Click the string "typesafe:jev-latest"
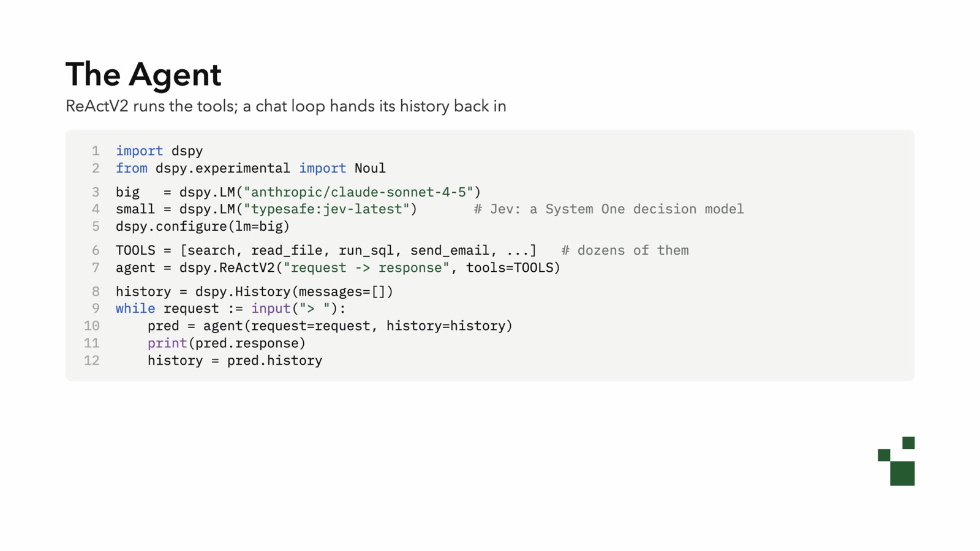Screen dimensions: 980x551 [326, 209]
